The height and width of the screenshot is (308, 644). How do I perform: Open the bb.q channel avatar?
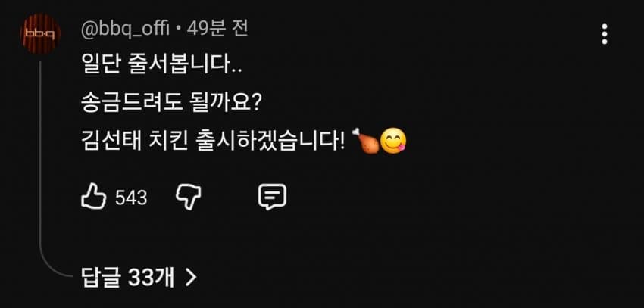pyautogui.click(x=40, y=34)
